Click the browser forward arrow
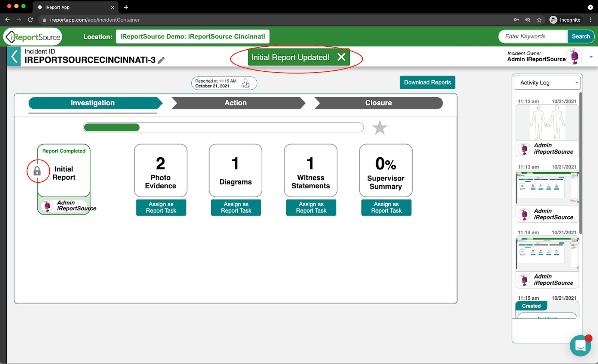Viewport: 598px width, 364px height. 19,20
